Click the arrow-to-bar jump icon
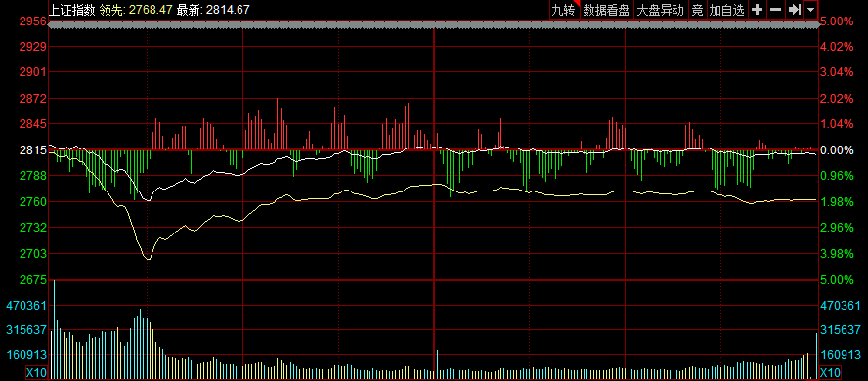 (x=795, y=10)
